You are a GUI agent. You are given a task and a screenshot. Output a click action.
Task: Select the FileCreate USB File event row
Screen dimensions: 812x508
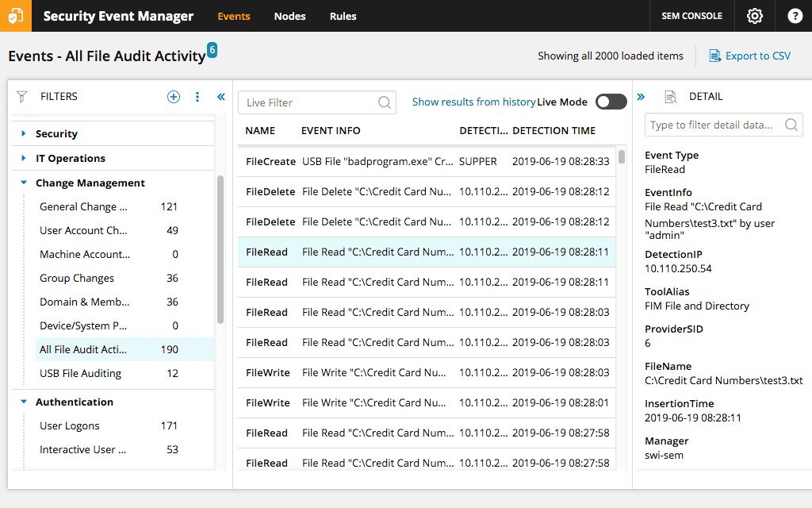click(396, 161)
